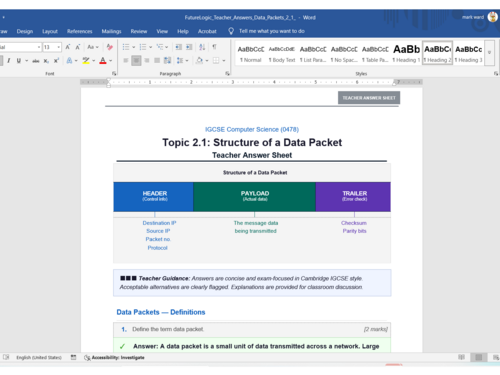Click the Data Packets — Definitions heading

pos(161,312)
